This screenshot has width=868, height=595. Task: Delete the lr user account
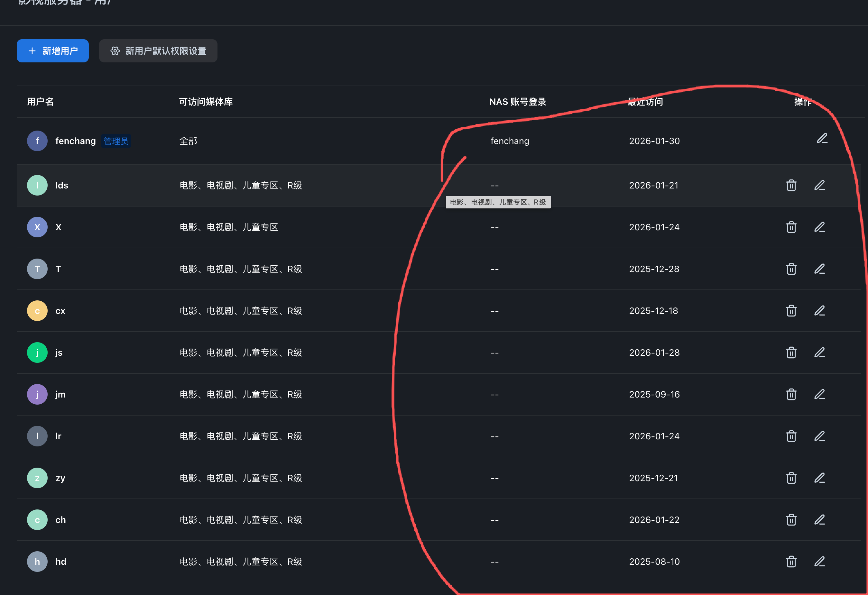pyautogui.click(x=791, y=436)
